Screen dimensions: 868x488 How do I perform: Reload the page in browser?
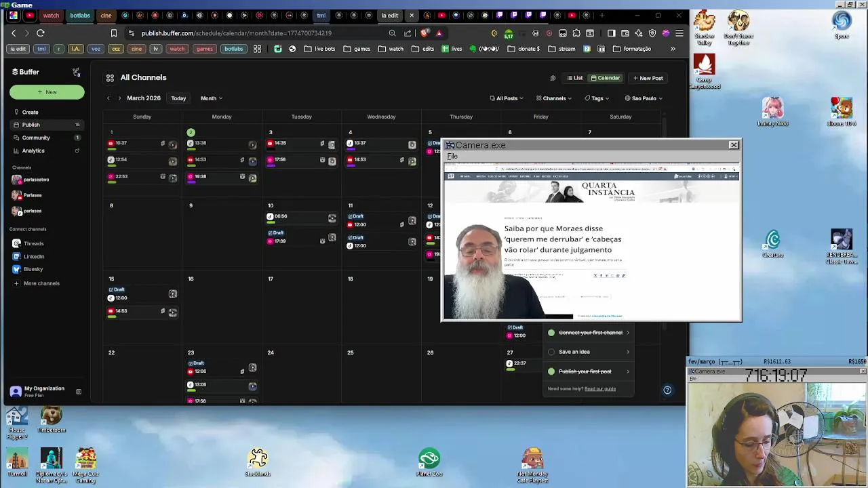click(41, 33)
